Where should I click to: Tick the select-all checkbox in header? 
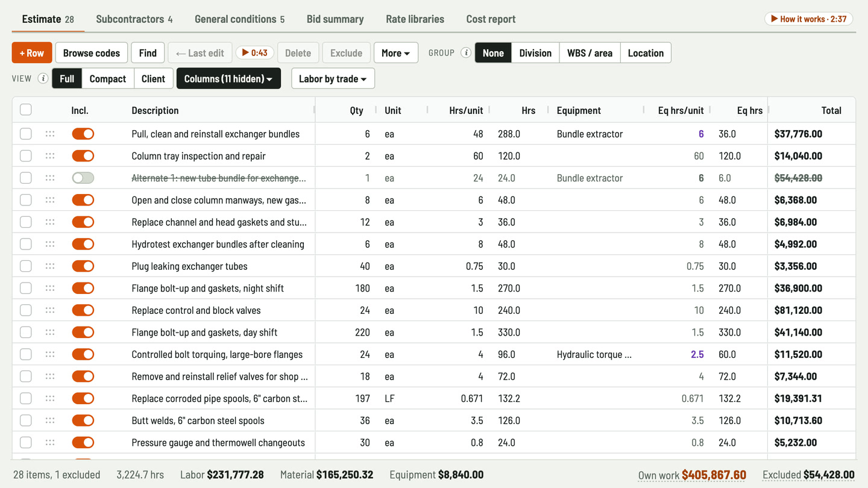coord(26,110)
